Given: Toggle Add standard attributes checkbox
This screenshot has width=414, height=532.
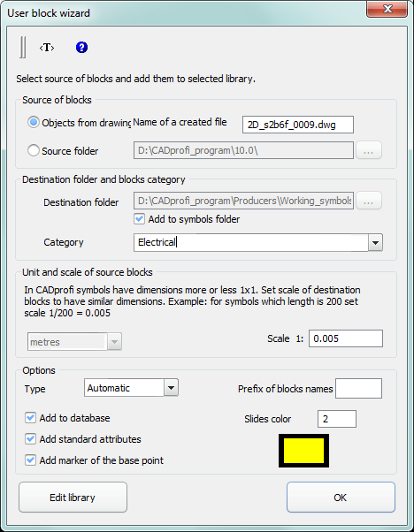Looking at the screenshot, I should pos(30,439).
